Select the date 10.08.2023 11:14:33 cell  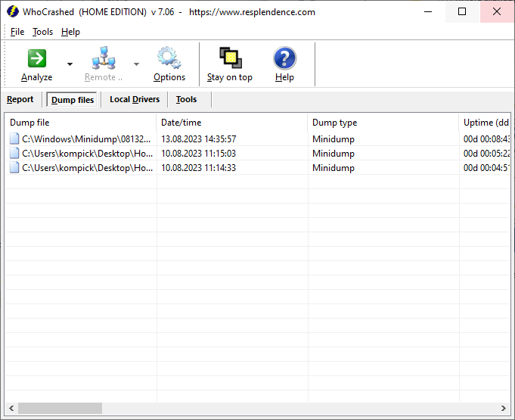199,168
